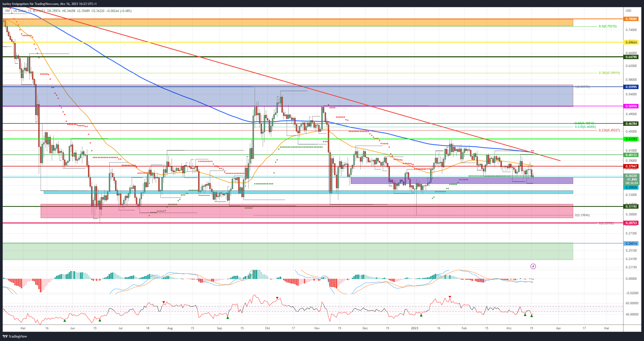
Task: Select the 0(0.29846) Fibonacci label
Action: click(582, 215)
